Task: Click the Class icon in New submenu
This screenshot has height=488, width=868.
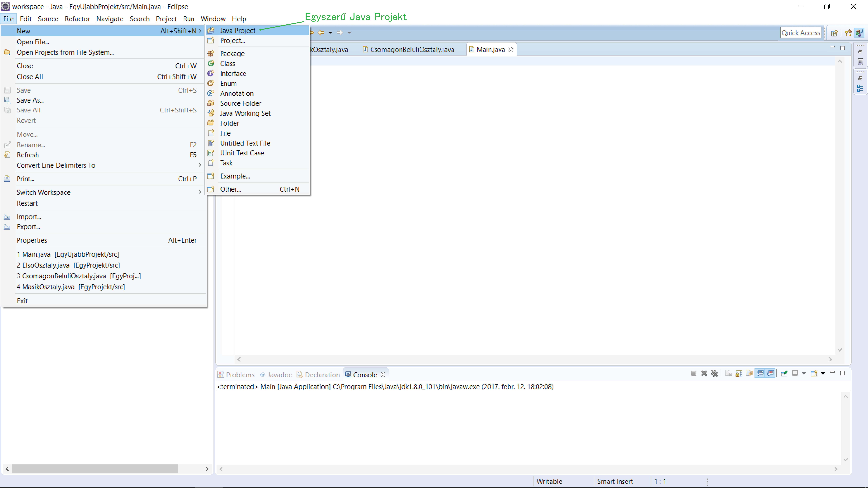Action: 211,63
